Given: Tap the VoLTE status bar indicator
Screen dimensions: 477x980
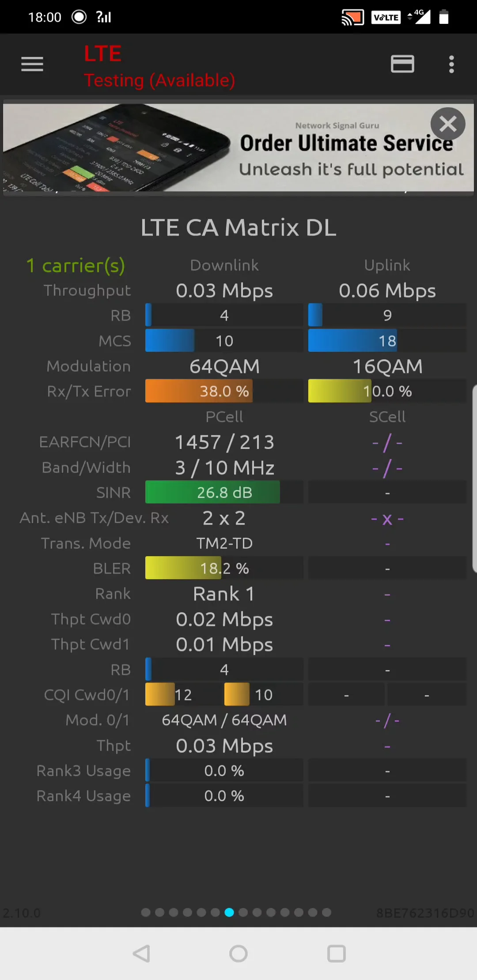Looking at the screenshot, I should [x=386, y=18].
